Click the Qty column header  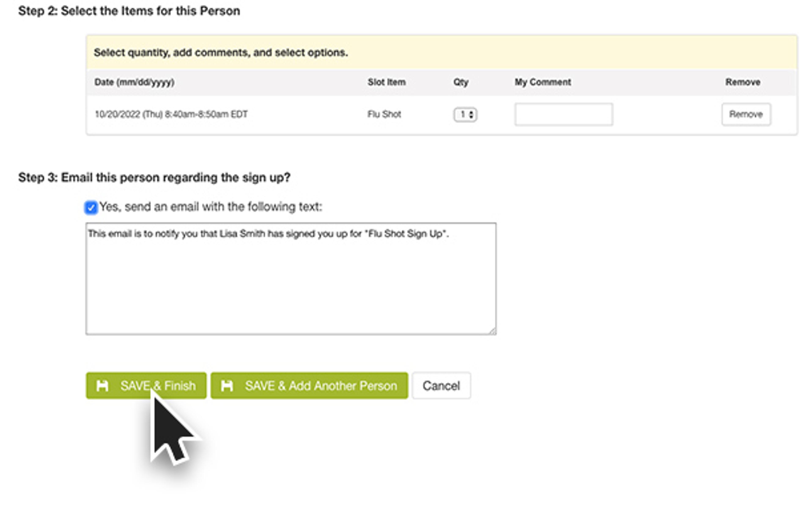click(460, 82)
